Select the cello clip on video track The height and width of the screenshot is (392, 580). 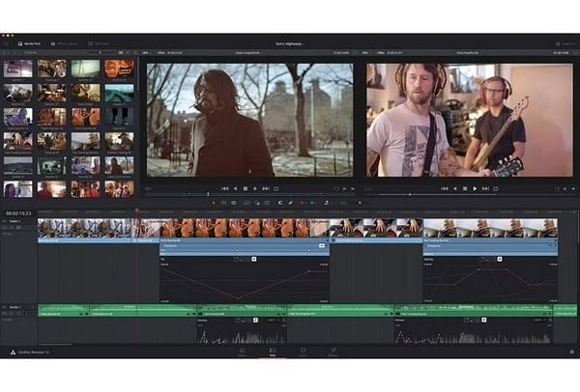[x=245, y=228]
